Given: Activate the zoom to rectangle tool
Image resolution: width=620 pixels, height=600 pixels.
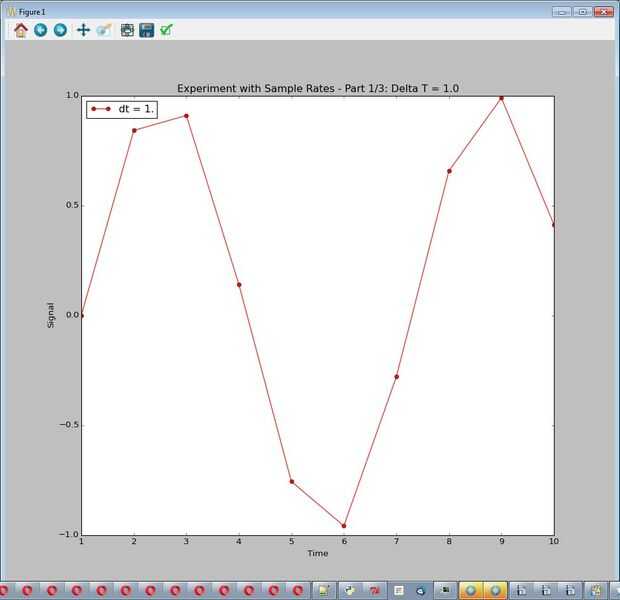Looking at the screenshot, I should [104, 30].
